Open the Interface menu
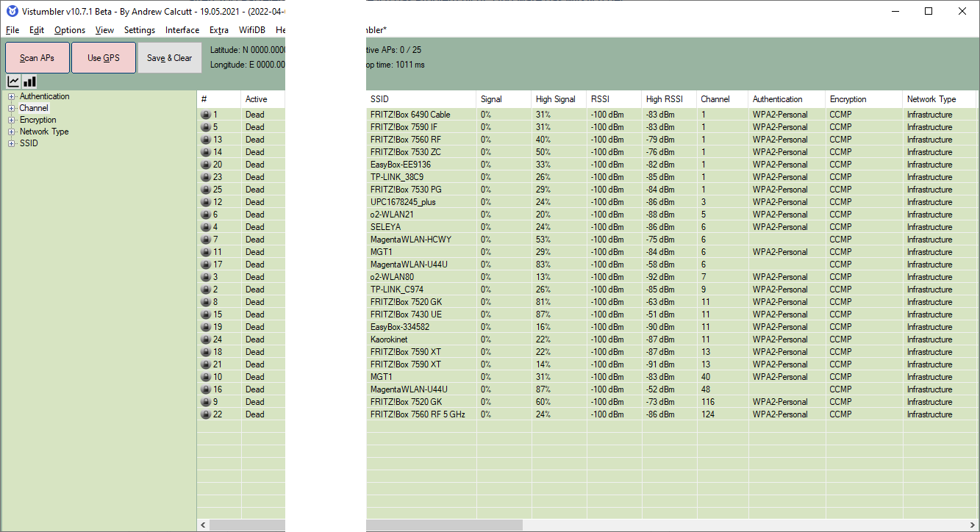The width and height of the screenshot is (980, 532). [182, 30]
